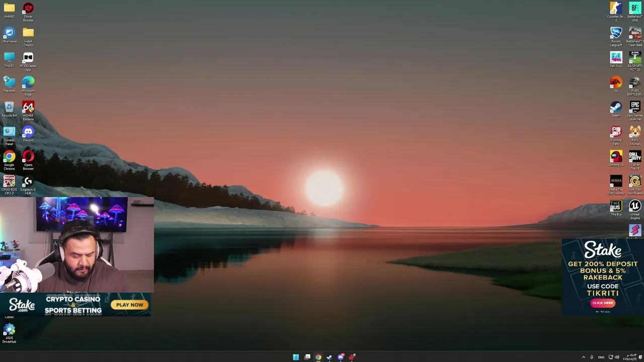This screenshot has height=362, width=644.
Task: Open CPUID ROG CPU-Z shortcut
Action: pyautogui.click(x=9, y=185)
